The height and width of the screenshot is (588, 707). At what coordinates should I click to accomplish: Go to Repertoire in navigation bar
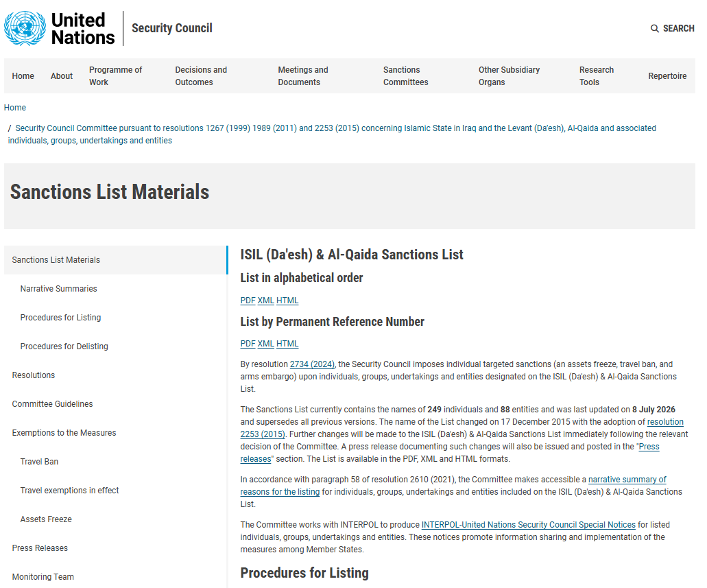pyautogui.click(x=667, y=75)
